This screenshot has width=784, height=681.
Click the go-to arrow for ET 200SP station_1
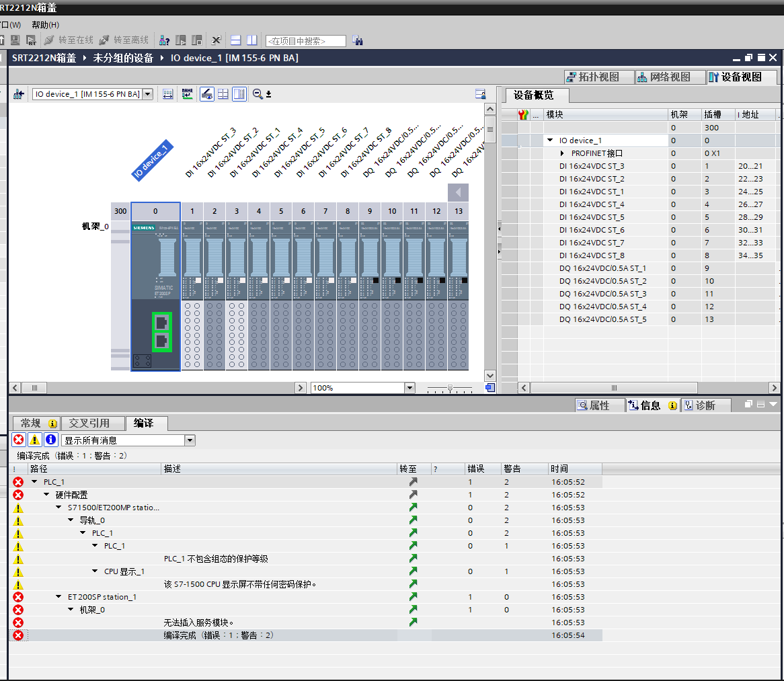coord(413,597)
